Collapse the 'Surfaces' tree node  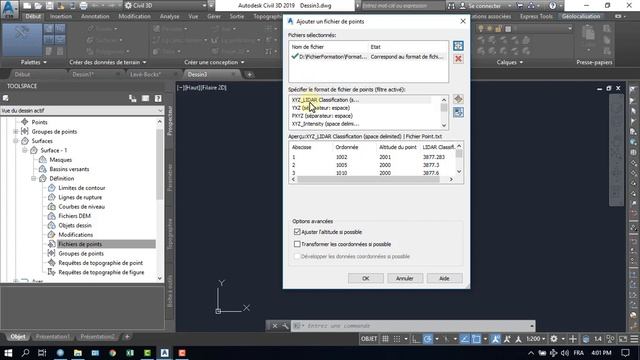click(16, 141)
